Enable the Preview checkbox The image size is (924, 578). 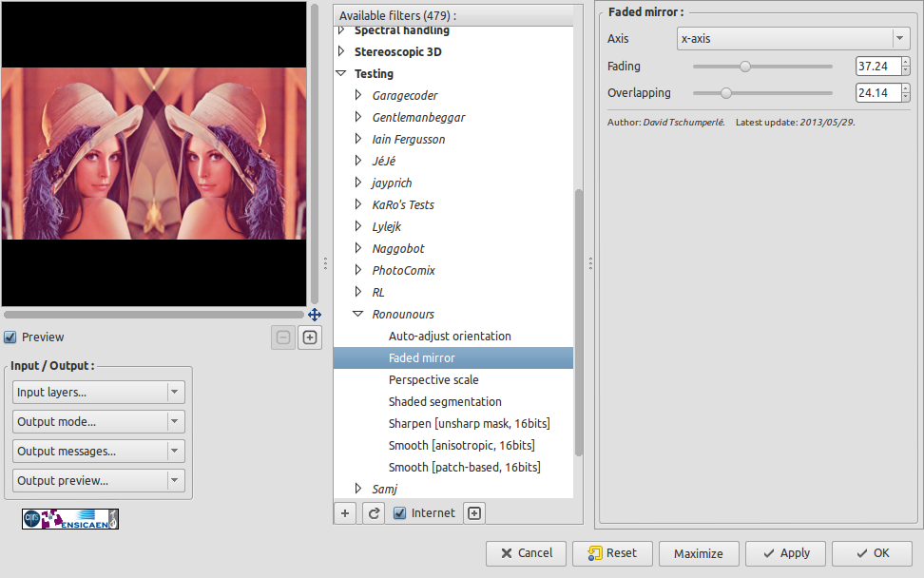pyautogui.click(x=10, y=337)
